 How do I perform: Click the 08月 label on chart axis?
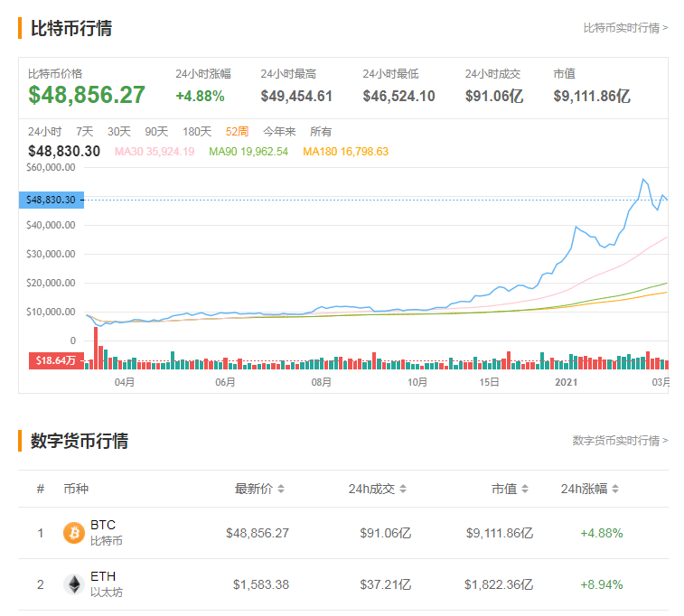click(321, 382)
